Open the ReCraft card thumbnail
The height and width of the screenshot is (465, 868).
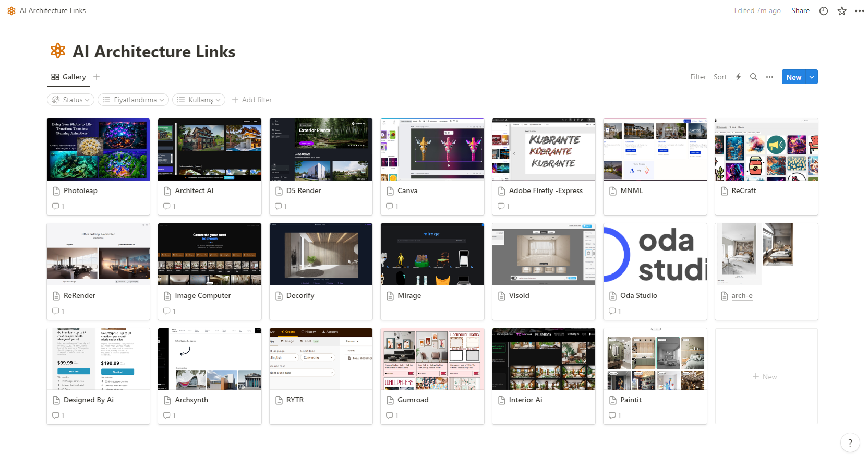pyautogui.click(x=766, y=149)
